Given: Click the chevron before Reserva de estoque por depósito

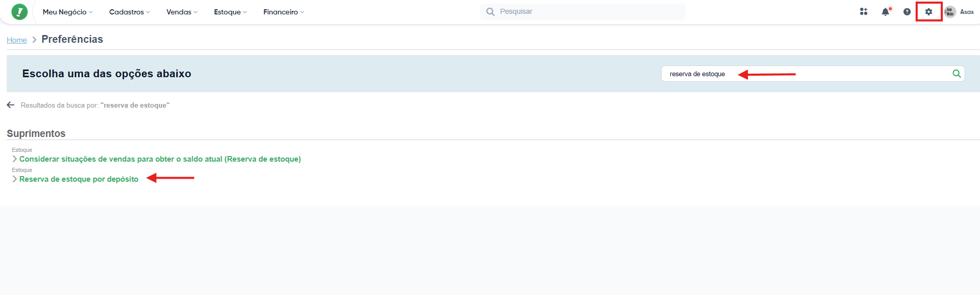Looking at the screenshot, I should click(x=14, y=179).
